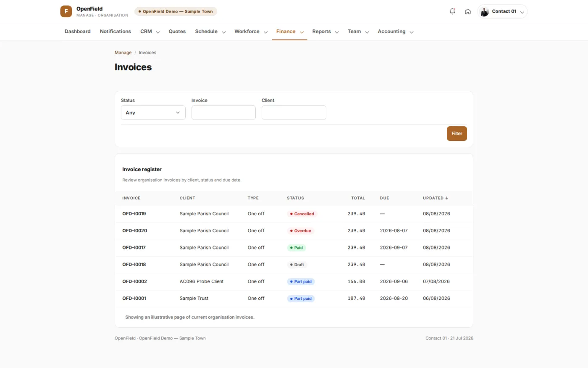
Task: Open invoice OFD-I0017
Action: (134, 248)
